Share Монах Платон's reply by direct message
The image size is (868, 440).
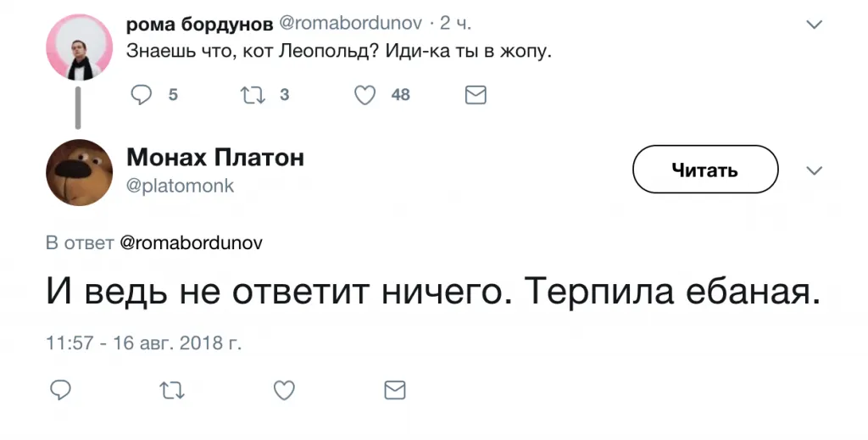[395, 389]
